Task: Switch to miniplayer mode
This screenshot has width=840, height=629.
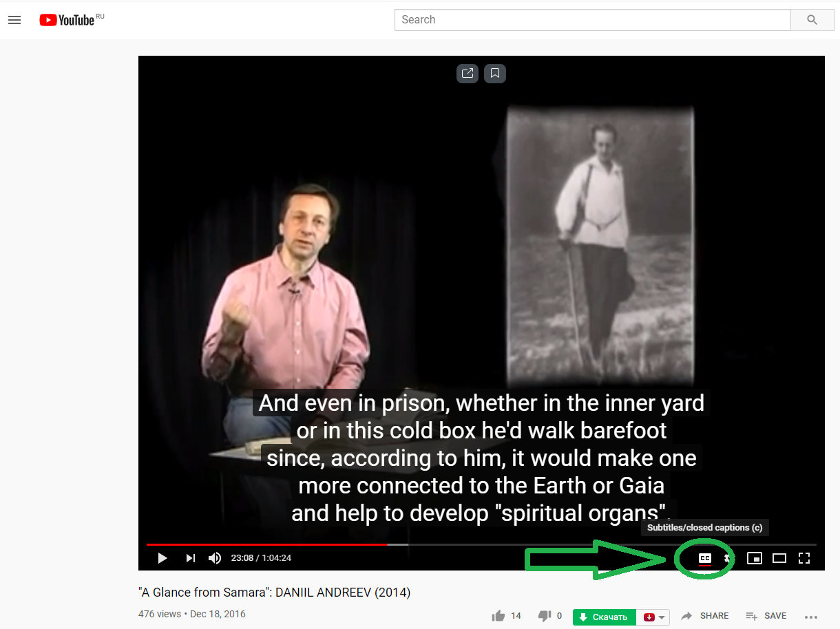Action: click(755, 558)
